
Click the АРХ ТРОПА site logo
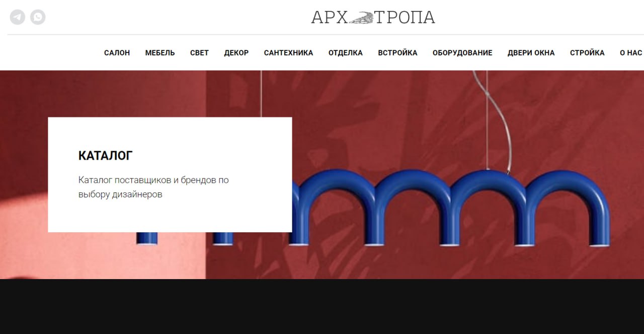[x=373, y=17]
